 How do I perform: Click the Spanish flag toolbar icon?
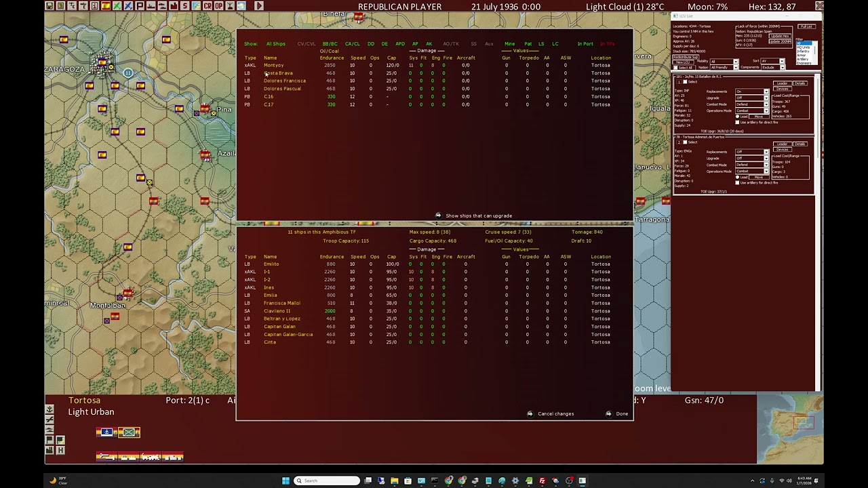(106, 5)
